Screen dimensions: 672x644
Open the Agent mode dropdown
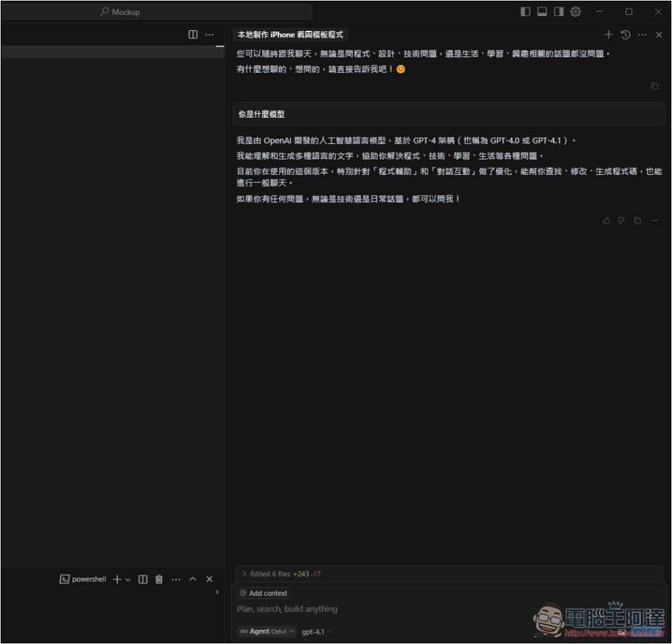pos(267,631)
